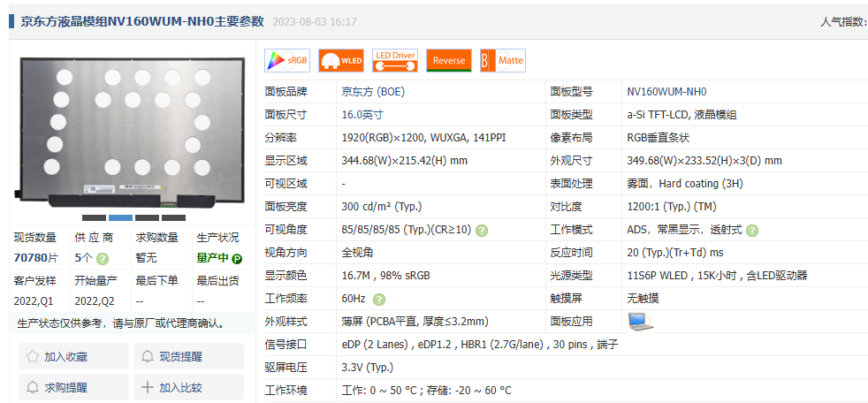Click the page title 京东方液晶模组NV160WUM-NH0主要参数

[142, 21]
